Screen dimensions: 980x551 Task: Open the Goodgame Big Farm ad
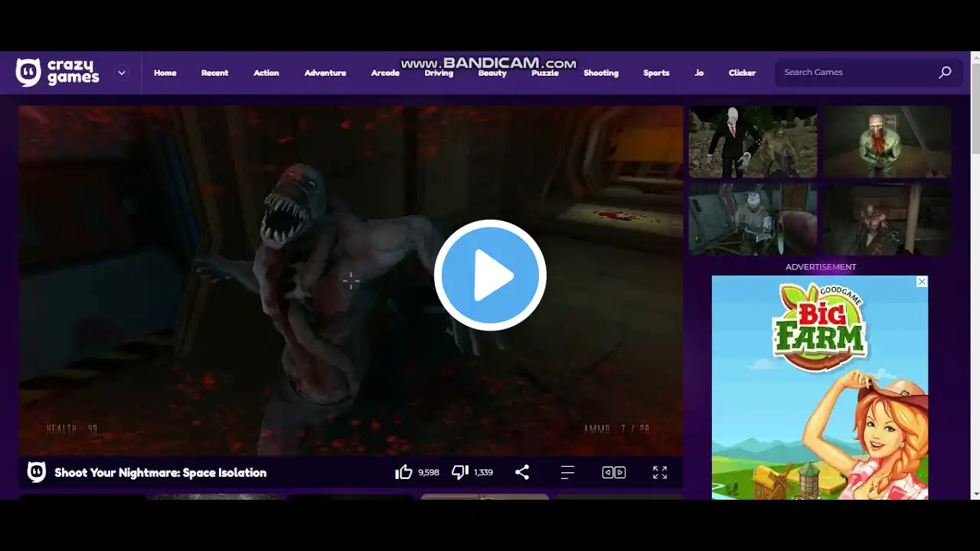click(820, 387)
